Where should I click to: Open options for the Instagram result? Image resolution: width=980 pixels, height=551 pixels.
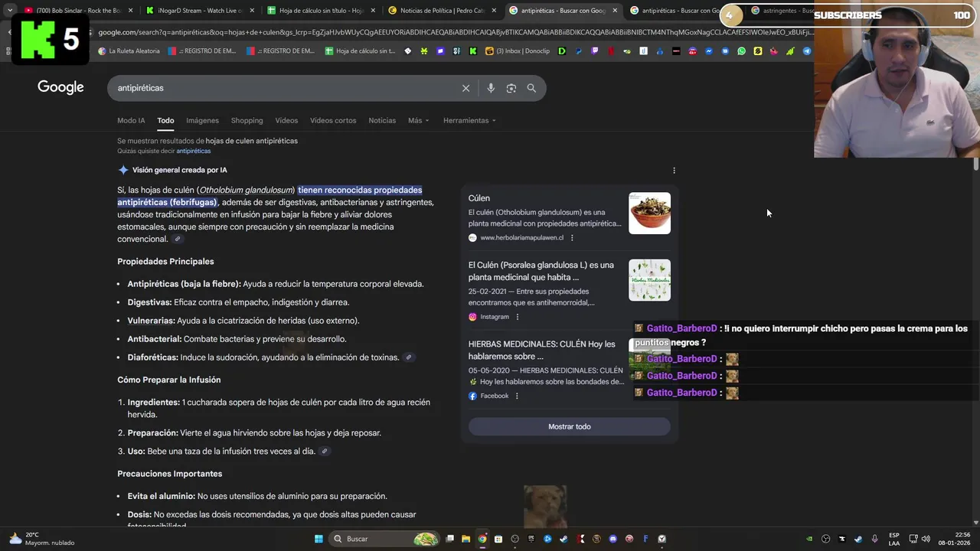pos(518,317)
